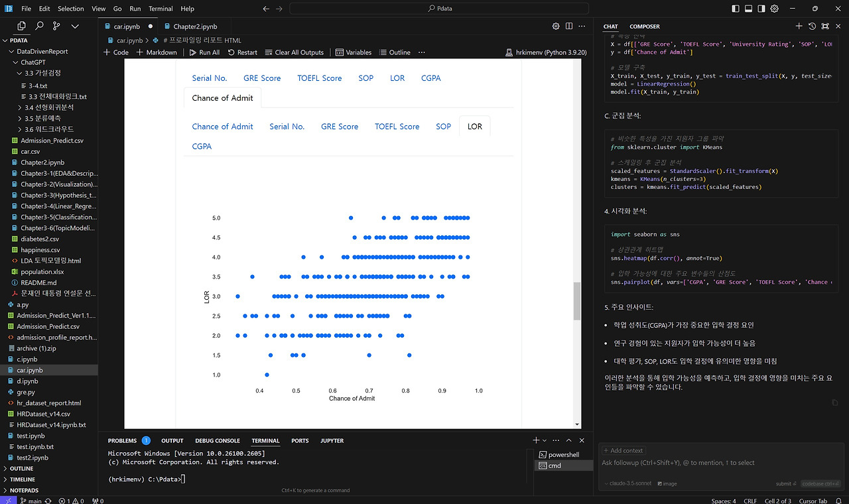Toggle the bottom panel layout icon
The image size is (849, 504).
point(748,9)
